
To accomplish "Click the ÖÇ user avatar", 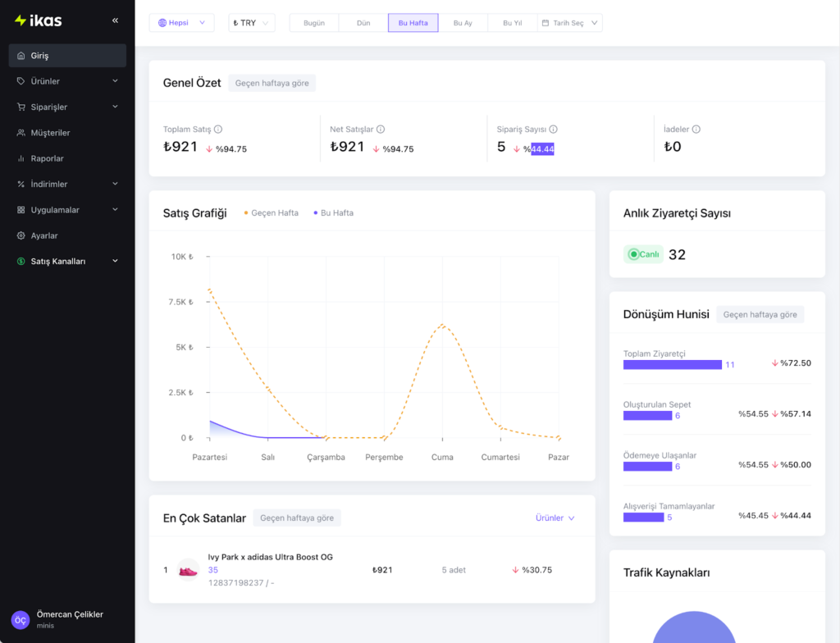I will (21, 620).
